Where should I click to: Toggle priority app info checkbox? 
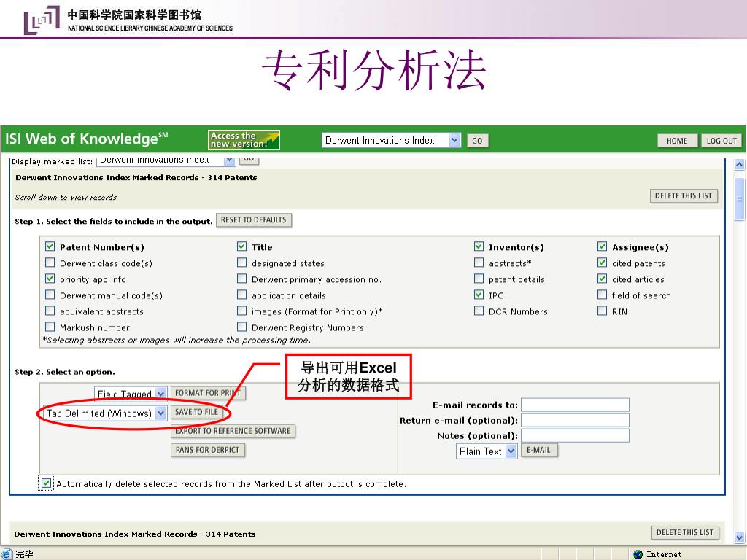tap(50, 279)
